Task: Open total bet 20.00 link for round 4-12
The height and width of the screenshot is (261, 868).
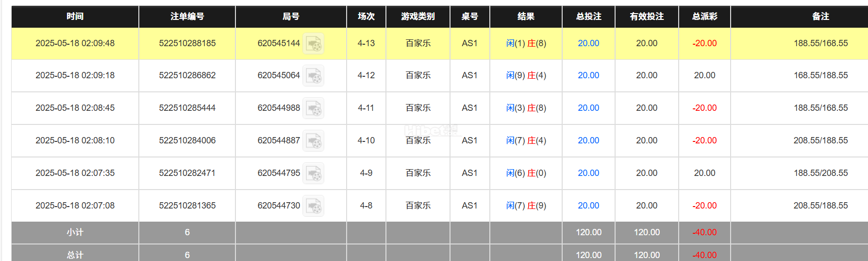Action: click(588, 75)
